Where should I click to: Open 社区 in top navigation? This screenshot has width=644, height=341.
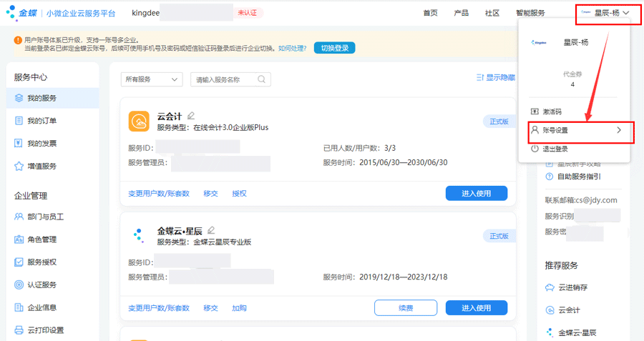[492, 13]
